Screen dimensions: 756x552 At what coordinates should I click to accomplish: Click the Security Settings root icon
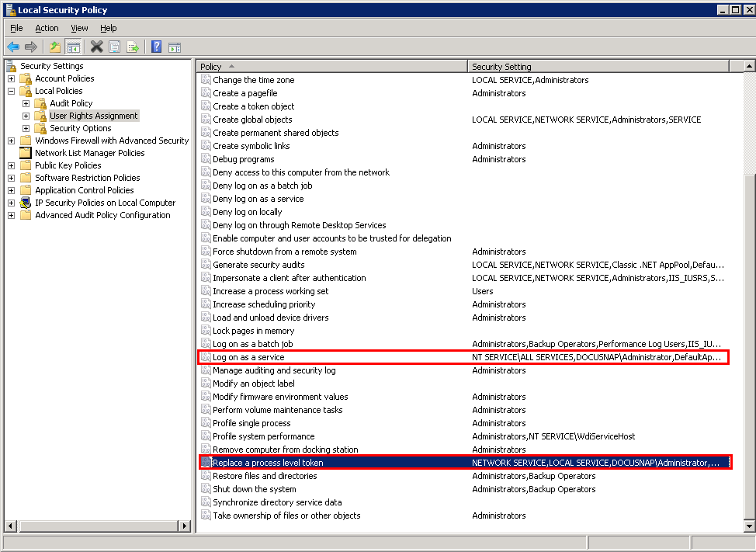11,66
